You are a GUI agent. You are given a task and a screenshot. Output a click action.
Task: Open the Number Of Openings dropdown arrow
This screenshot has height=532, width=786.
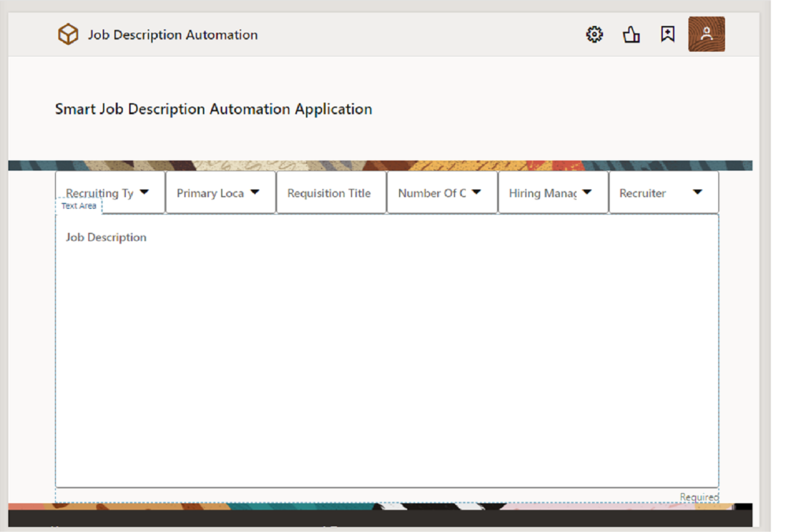(476, 192)
